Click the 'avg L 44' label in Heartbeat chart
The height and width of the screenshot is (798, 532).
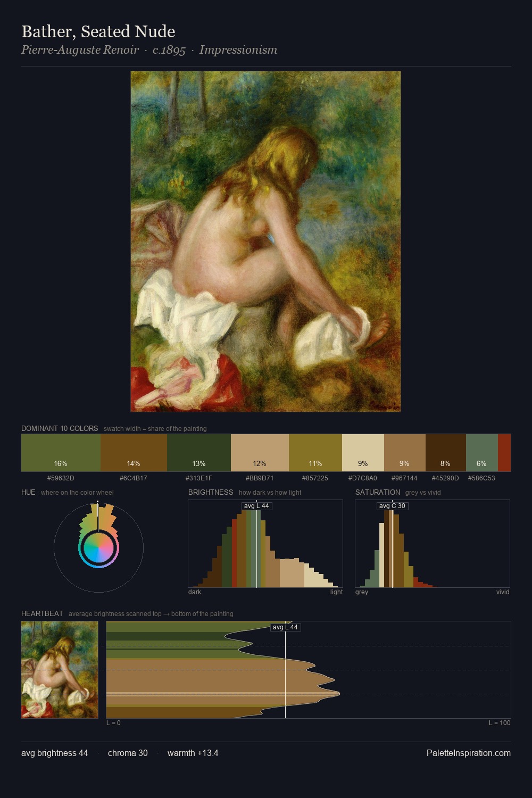click(285, 627)
